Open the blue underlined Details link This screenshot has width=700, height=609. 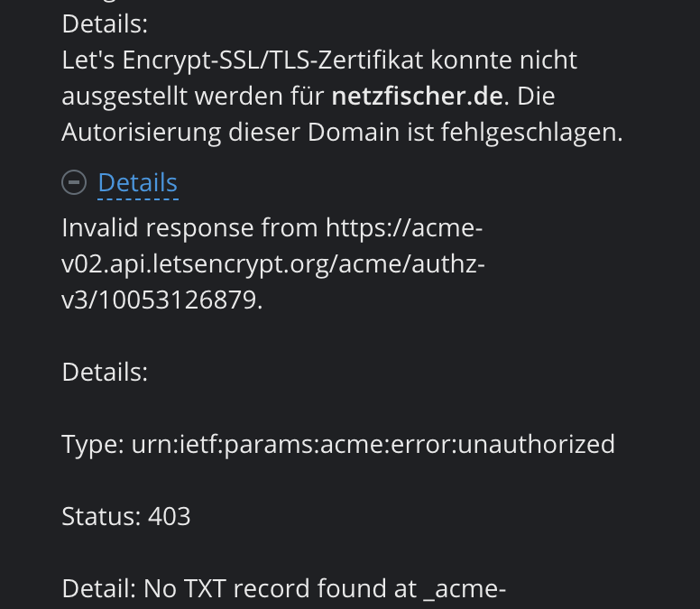coord(138,183)
